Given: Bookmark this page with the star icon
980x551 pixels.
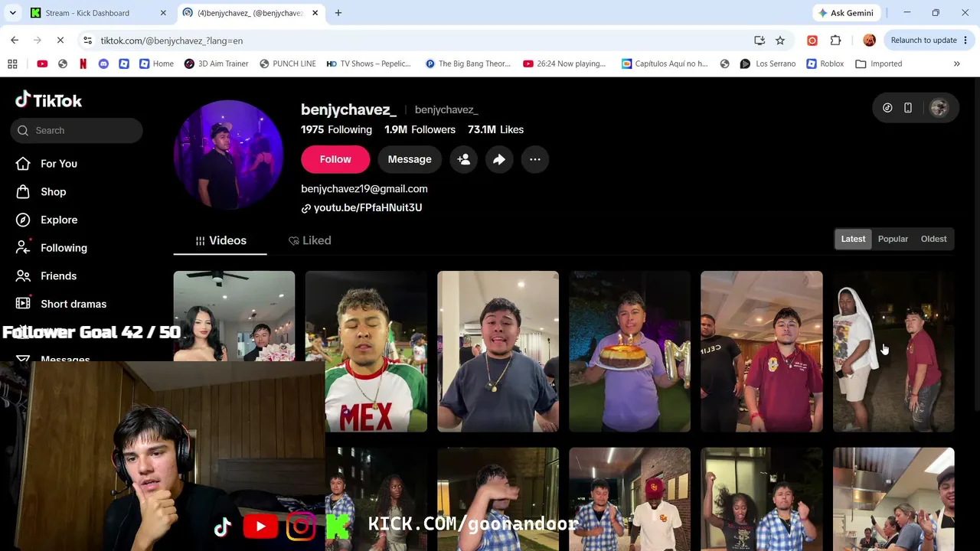Looking at the screenshot, I should (780, 41).
